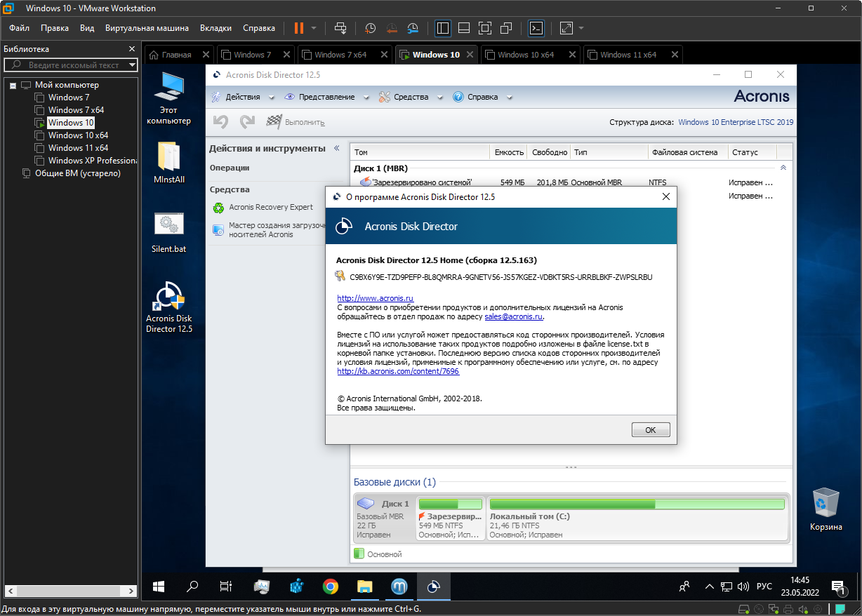Image resolution: width=862 pixels, height=616 pixels.
Task: Open the VMware console view icon
Action: (536, 28)
